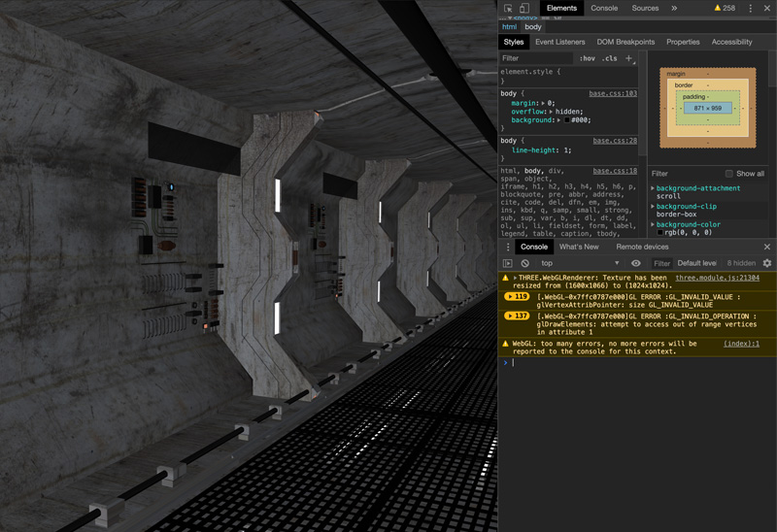
Task: Activate the inspect element picker
Action: (508, 8)
